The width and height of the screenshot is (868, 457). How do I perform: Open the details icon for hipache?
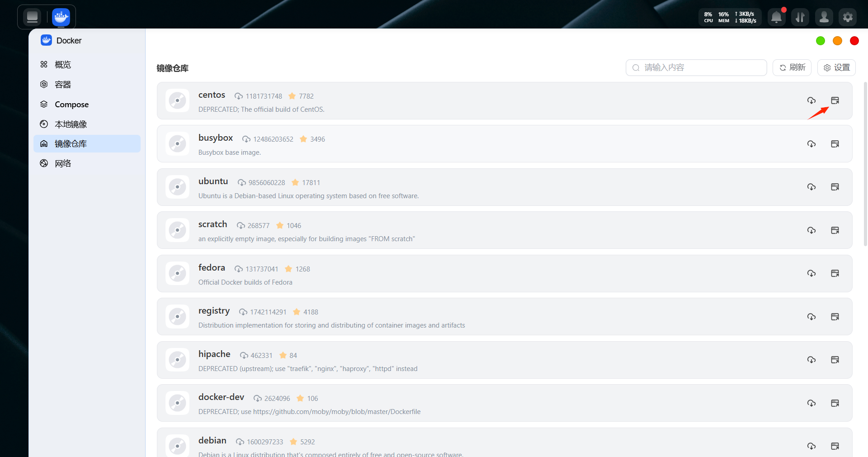[835, 360]
